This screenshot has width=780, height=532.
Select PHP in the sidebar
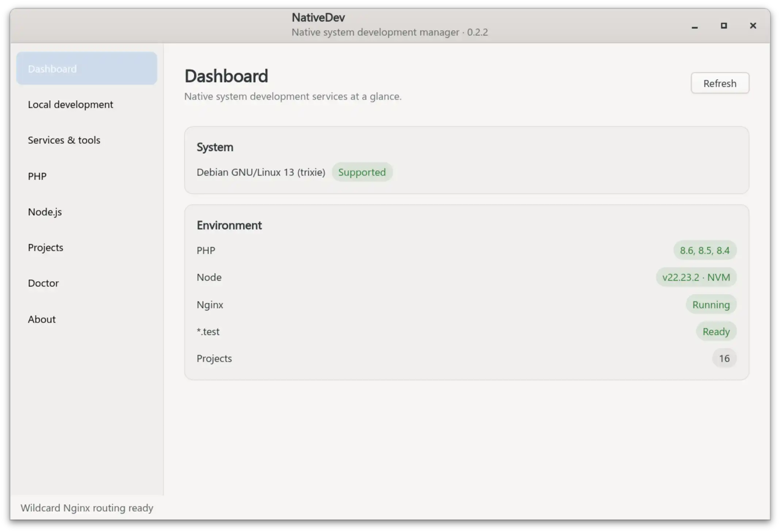click(x=87, y=176)
